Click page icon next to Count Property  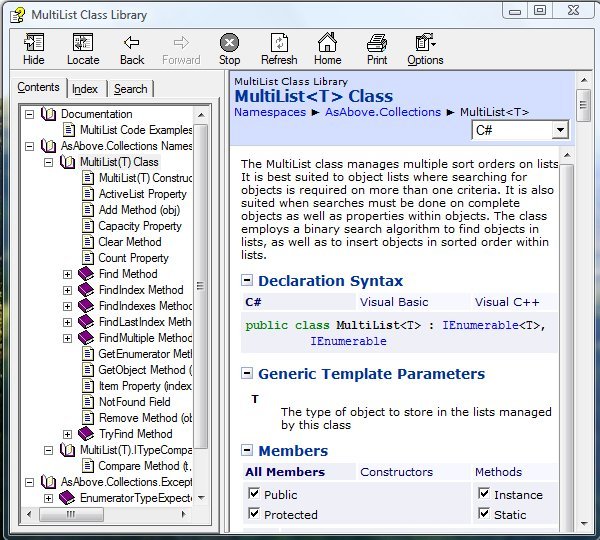point(88,258)
